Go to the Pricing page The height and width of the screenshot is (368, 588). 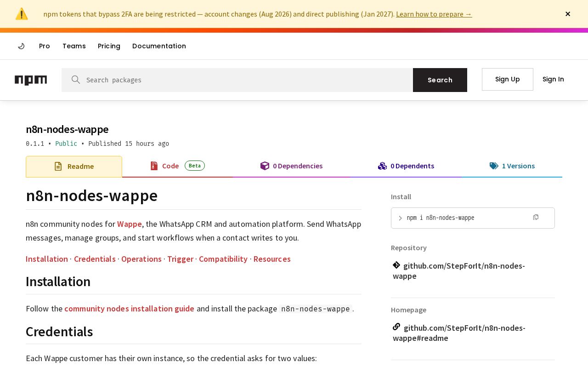tap(109, 46)
